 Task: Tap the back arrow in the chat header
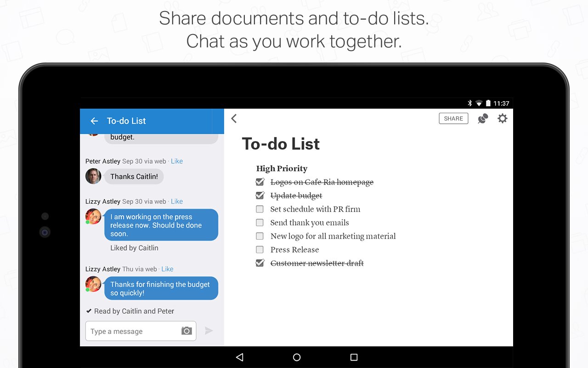94,121
